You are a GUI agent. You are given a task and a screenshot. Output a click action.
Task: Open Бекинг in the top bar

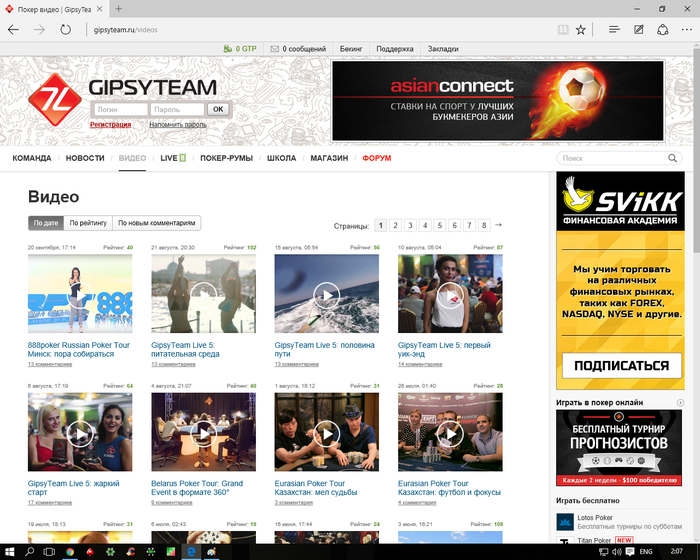(351, 49)
